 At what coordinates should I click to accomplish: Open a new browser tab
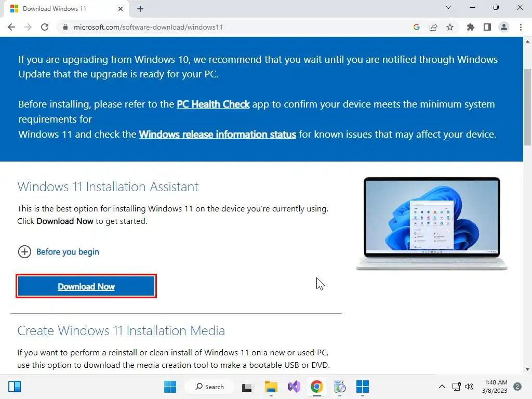pos(140,9)
